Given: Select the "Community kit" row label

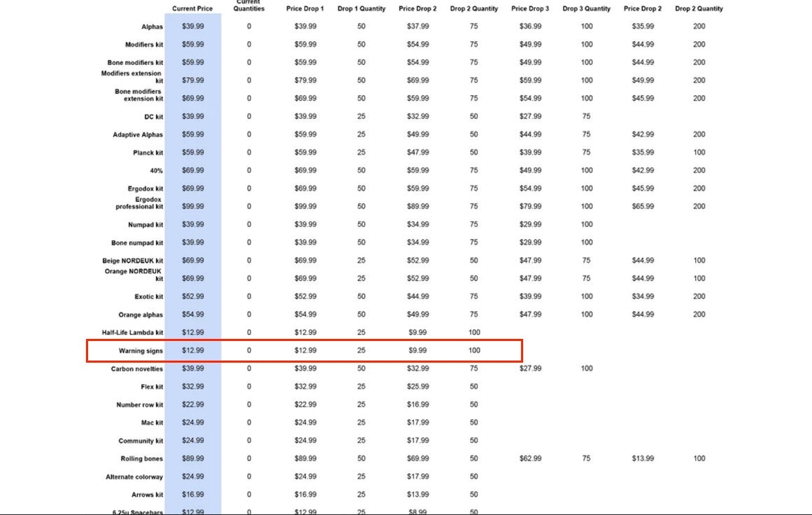Looking at the screenshot, I should [x=141, y=441].
